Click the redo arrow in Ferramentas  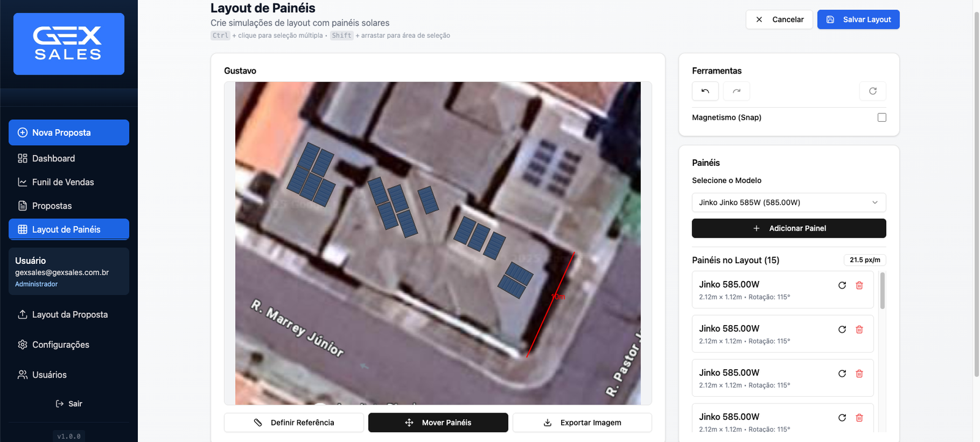[x=736, y=91]
